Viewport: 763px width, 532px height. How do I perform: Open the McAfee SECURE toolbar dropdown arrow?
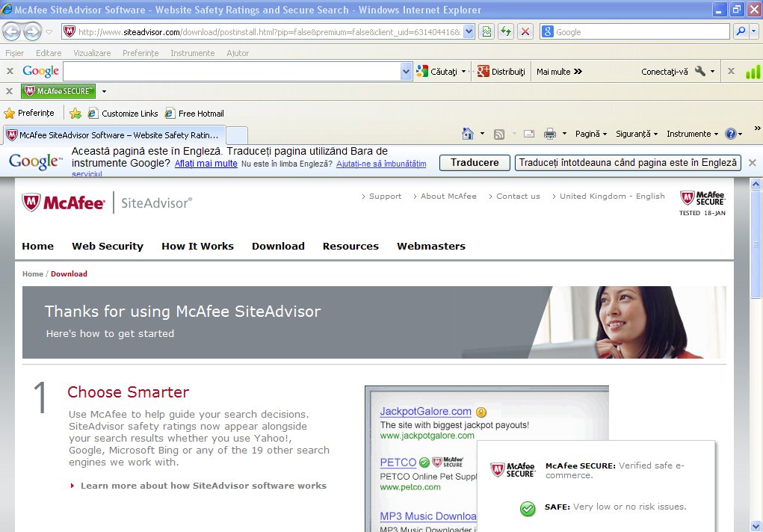(104, 91)
